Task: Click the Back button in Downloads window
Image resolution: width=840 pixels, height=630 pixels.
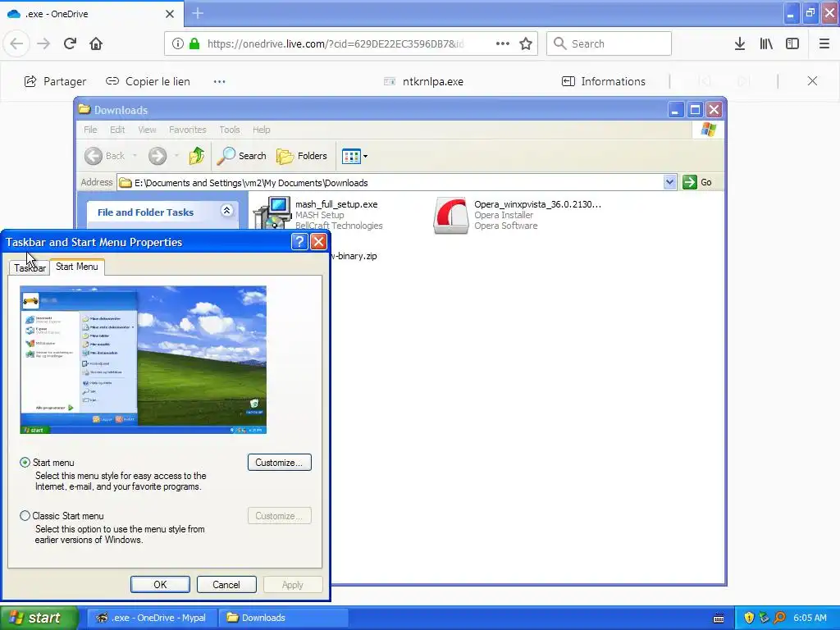Action: tap(104, 156)
